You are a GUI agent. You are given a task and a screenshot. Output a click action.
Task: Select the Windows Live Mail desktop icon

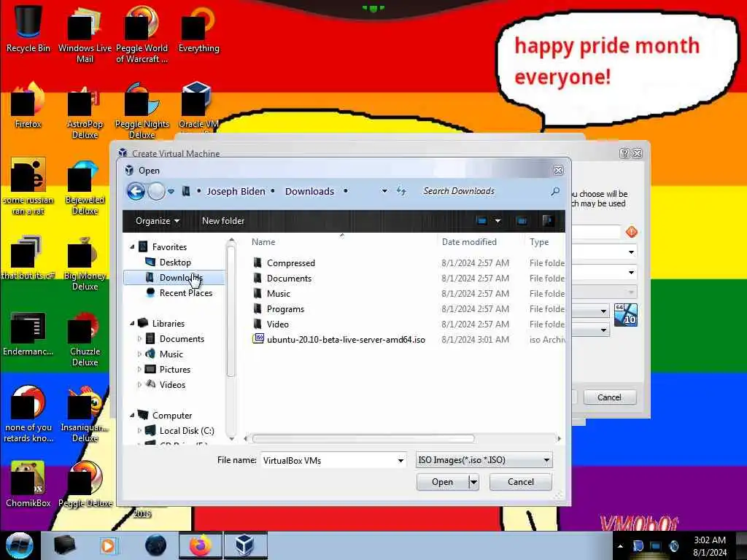point(85,34)
